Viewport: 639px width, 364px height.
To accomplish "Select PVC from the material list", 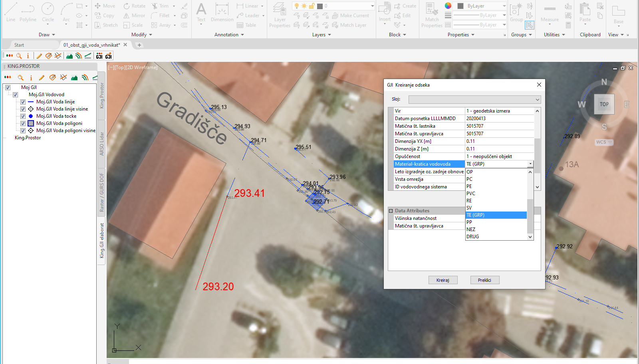I will tap(496, 194).
